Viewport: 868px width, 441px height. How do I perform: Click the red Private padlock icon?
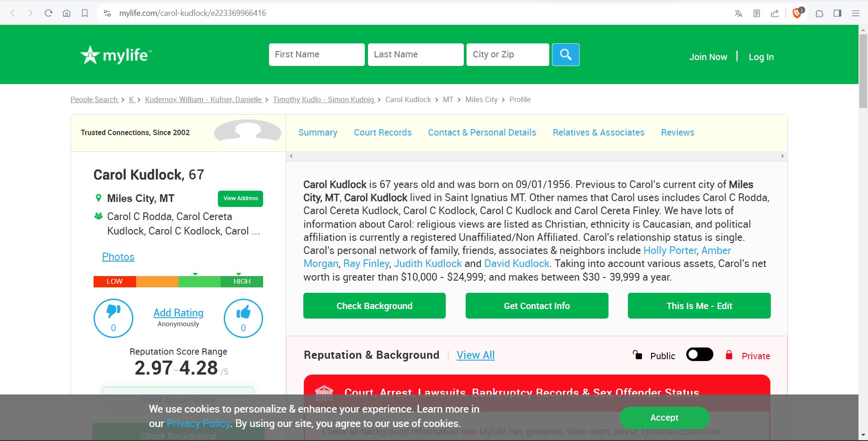pos(729,355)
